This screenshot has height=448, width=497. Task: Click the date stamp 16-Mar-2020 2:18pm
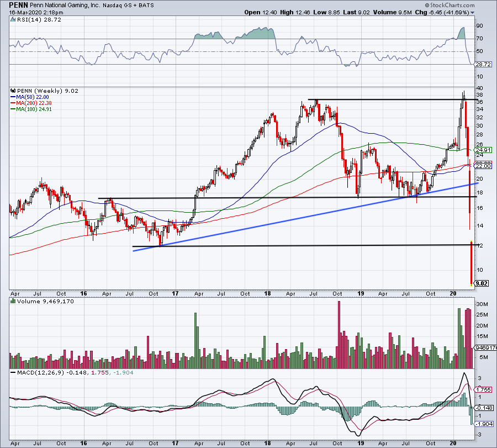click(x=36, y=13)
